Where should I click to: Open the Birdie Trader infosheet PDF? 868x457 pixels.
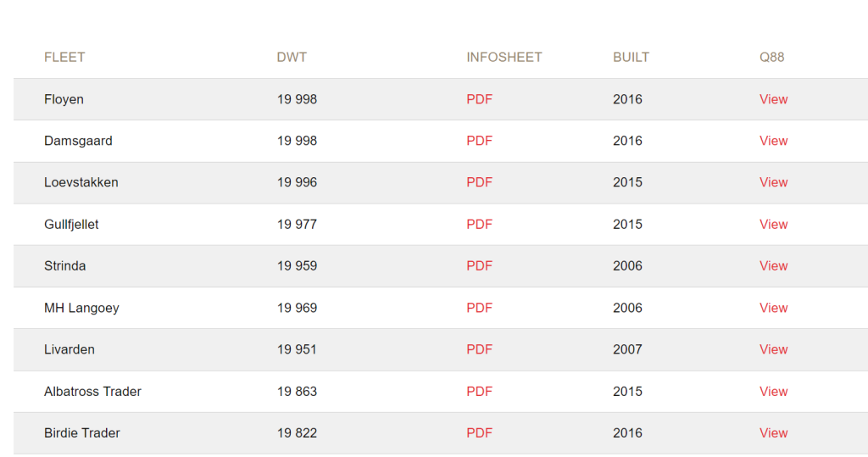tap(479, 433)
